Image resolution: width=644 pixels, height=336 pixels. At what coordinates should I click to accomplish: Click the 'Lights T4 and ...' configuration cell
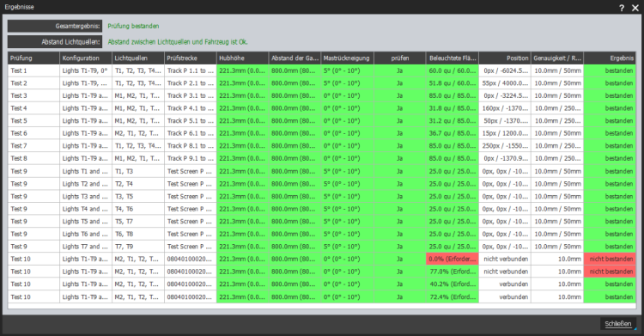pos(86,209)
